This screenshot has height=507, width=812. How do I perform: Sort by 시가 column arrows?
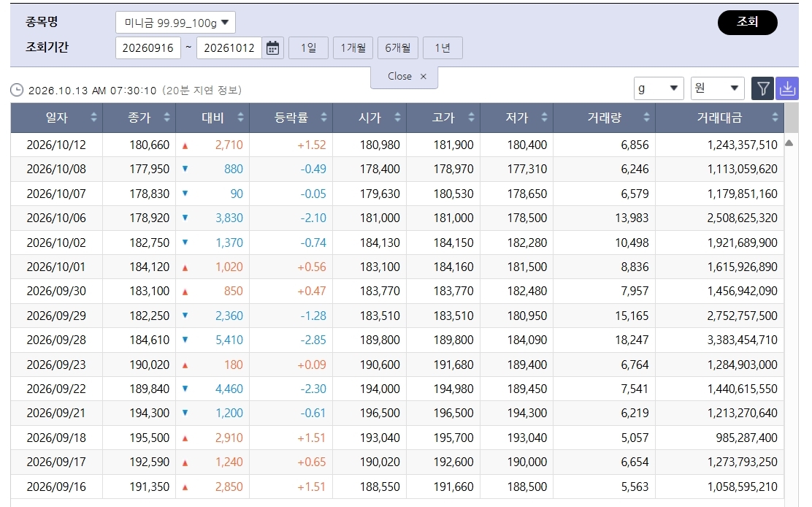(397, 118)
